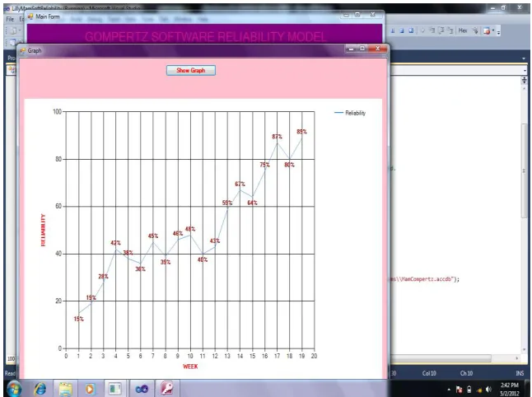Viewport: 532px width, 397px height.
Task: Click the Show Next Statement arrow icon
Action: tap(422, 30)
